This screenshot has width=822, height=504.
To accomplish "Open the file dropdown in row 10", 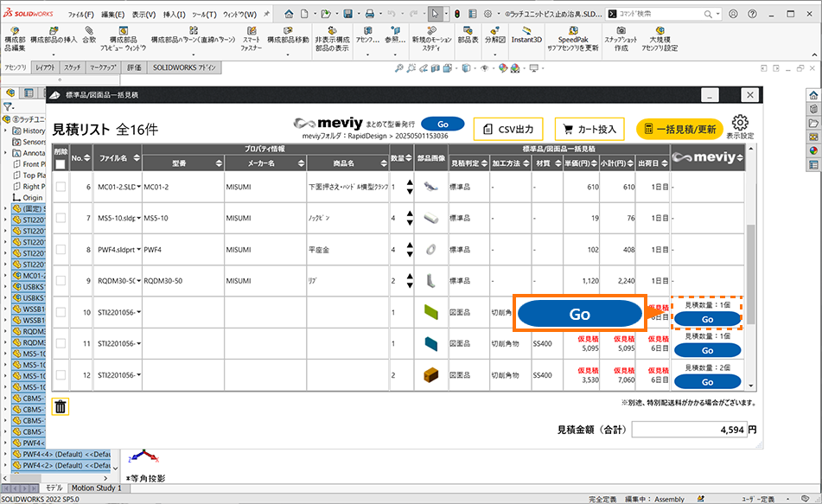I will pos(138,311).
